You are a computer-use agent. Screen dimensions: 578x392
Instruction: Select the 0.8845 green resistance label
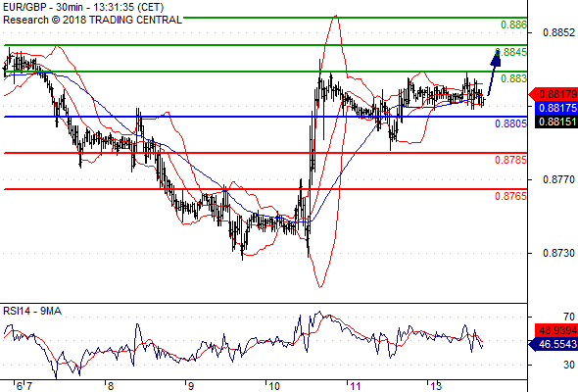pos(511,52)
